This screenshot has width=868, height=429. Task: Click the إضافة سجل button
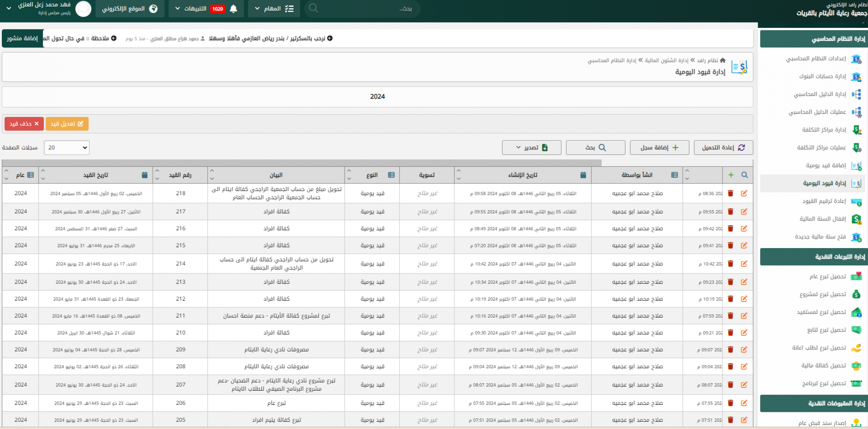tap(659, 148)
